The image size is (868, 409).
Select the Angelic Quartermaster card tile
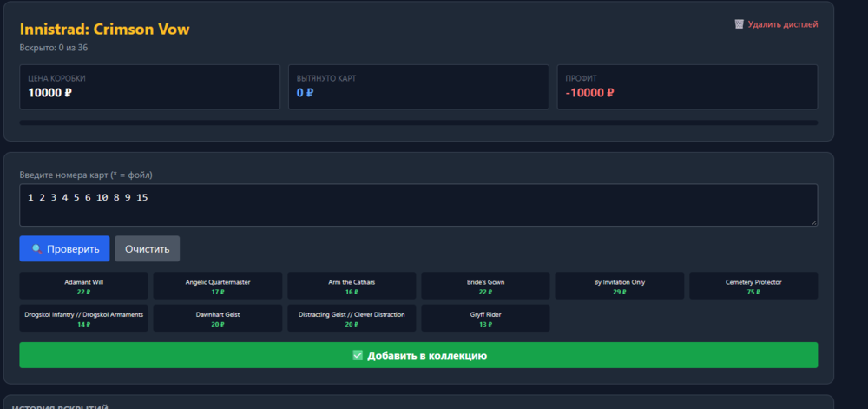click(x=218, y=286)
